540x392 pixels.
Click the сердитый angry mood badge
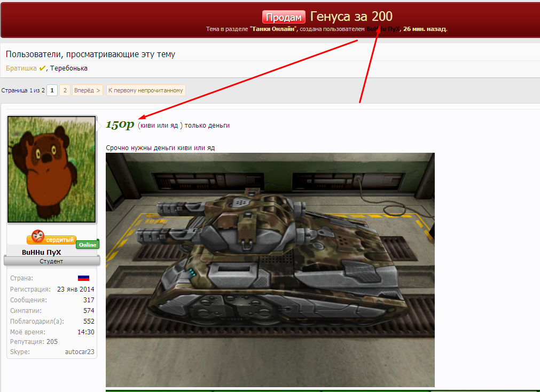point(52,237)
